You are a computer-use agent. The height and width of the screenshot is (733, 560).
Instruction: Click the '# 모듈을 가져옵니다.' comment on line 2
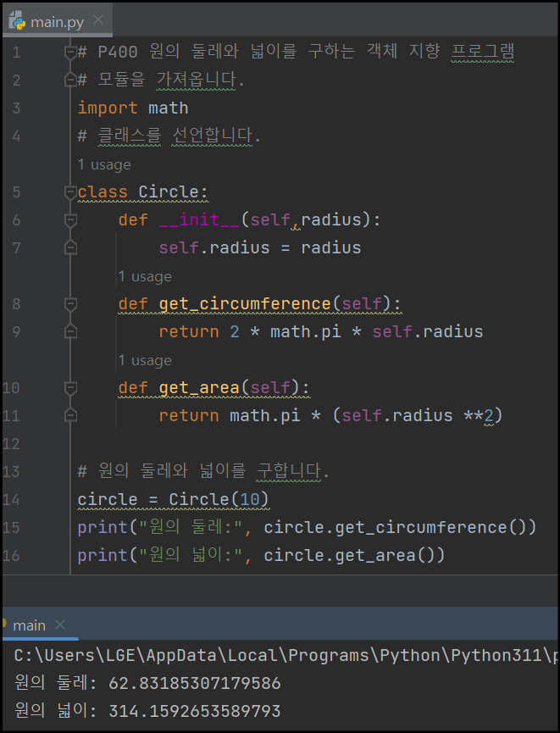(x=161, y=80)
